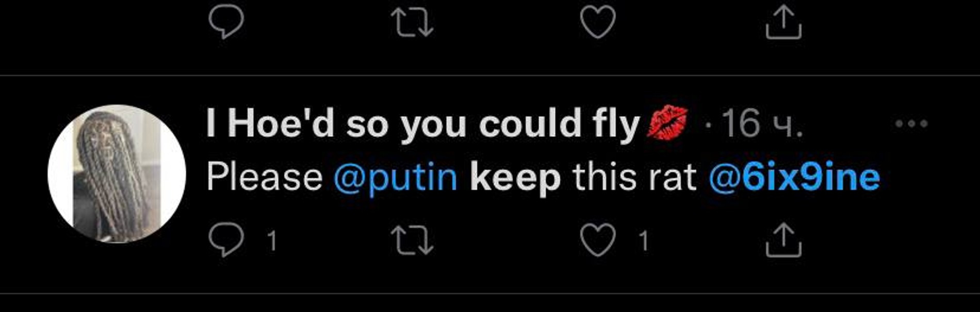Click the bold word "keep" in the tweet
The image size is (980, 312).
pos(515,177)
